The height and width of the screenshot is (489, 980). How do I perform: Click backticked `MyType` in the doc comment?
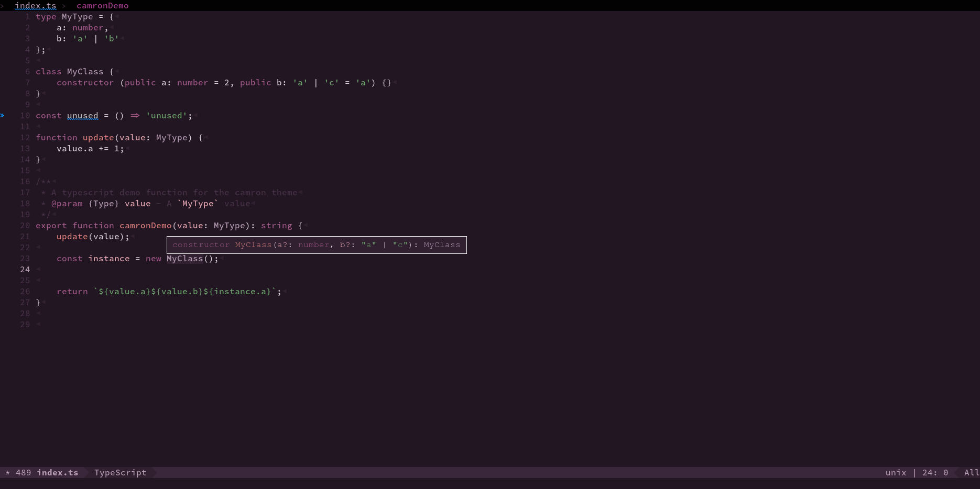coord(198,204)
